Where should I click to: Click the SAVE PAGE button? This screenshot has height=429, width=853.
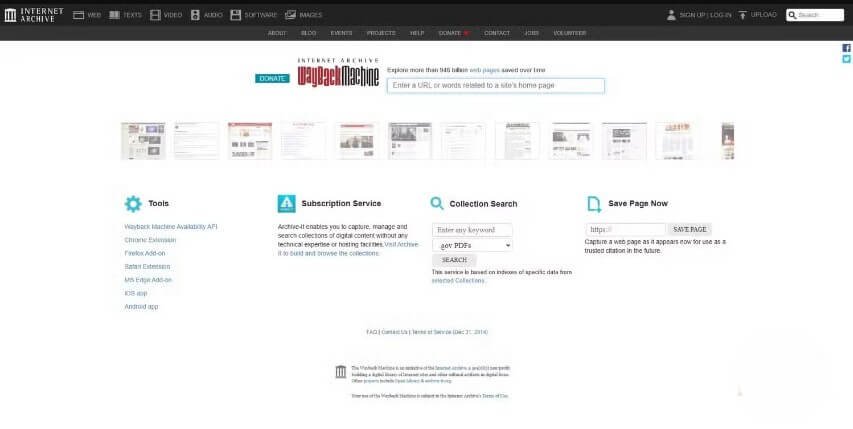(690, 229)
